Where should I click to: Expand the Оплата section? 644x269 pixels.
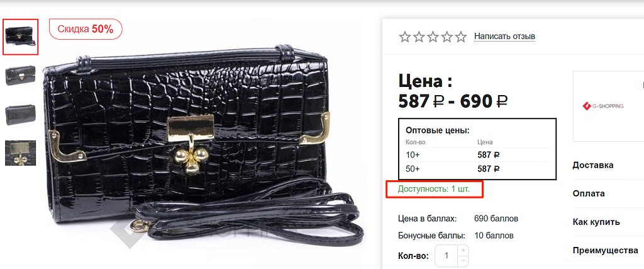pos(589,194)
